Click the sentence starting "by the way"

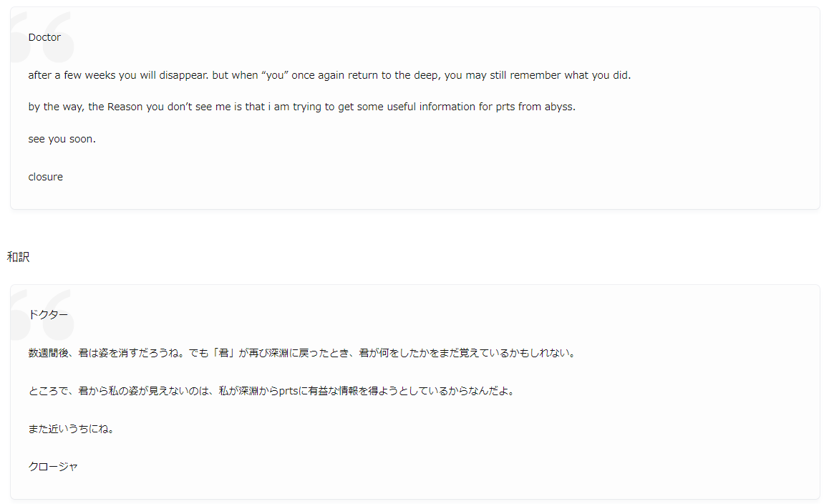[301, 107]
